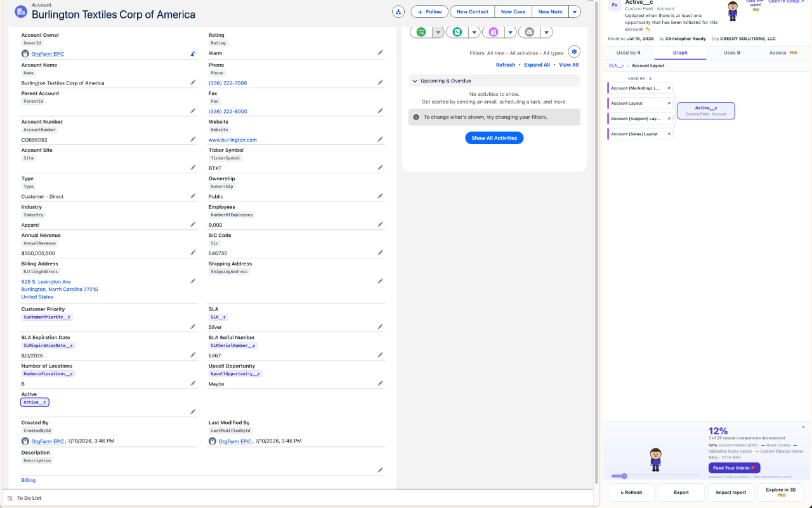This screenshot has width=812, height=508.
Task: Edit the Website field pencil
Action: pyautogui.click(x=381, y=139)
